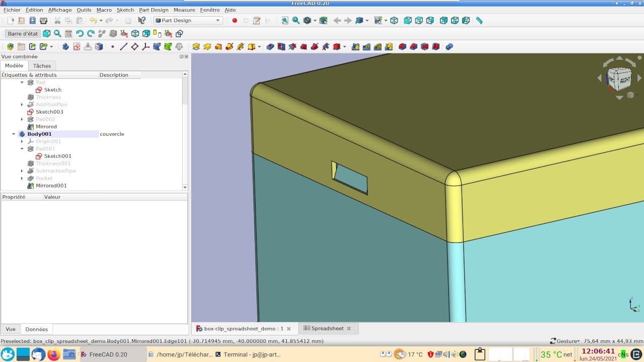Switch to the Vue property tab
This screenshot has width=644, height=362.
click(11, 329)
